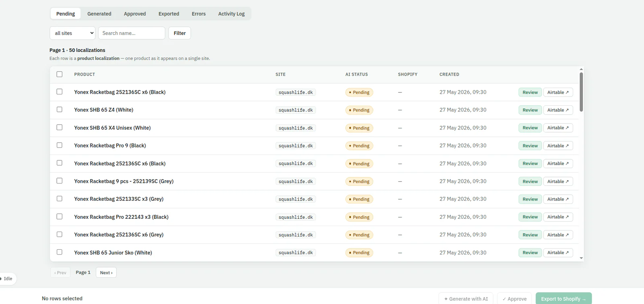Screen dimensions: 644x304
Task: Click product name Yonex Racketbag Pro 222143 x3 (Black)
Action: coord(121,217)
